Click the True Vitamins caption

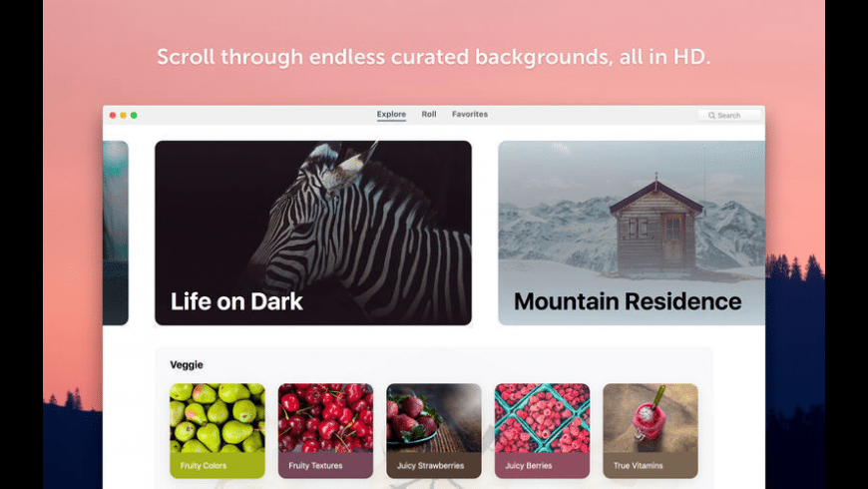[x=638, y=466]
